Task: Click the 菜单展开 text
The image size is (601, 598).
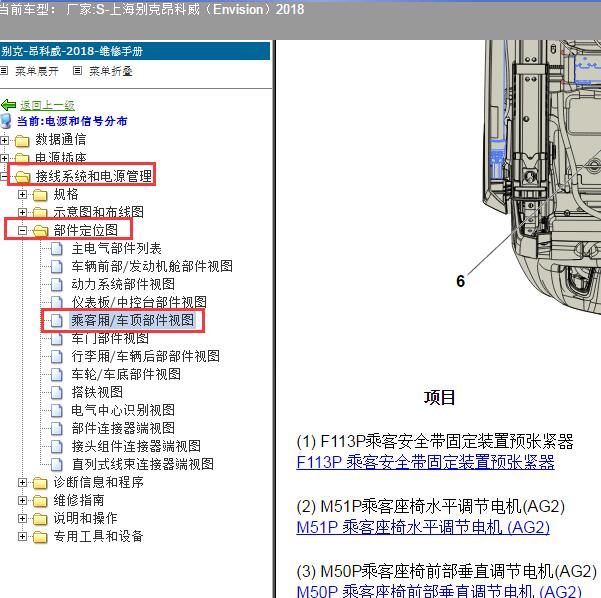Action: [37, 71]
